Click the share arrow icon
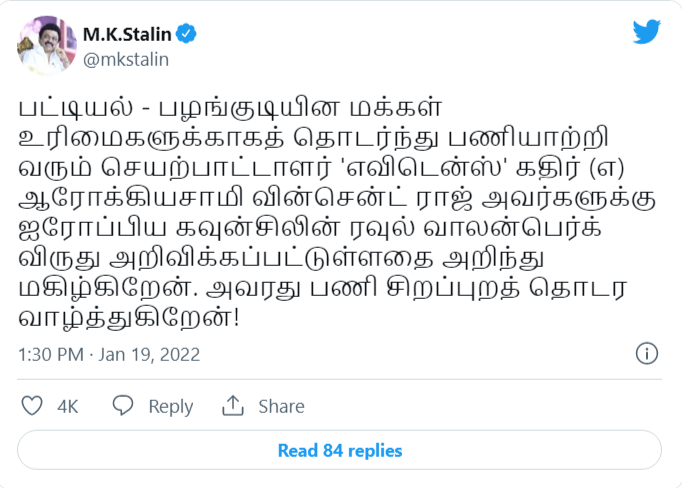Viewport: 682px width, 488px height. (233, 406)
